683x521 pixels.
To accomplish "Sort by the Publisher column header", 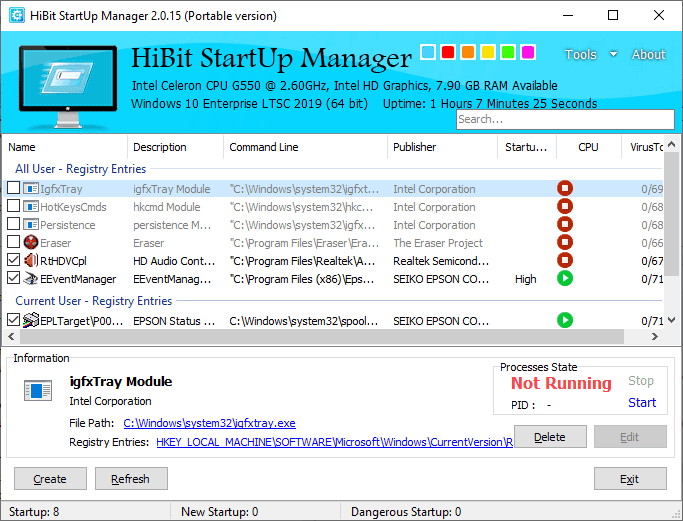I will (442, 147).
